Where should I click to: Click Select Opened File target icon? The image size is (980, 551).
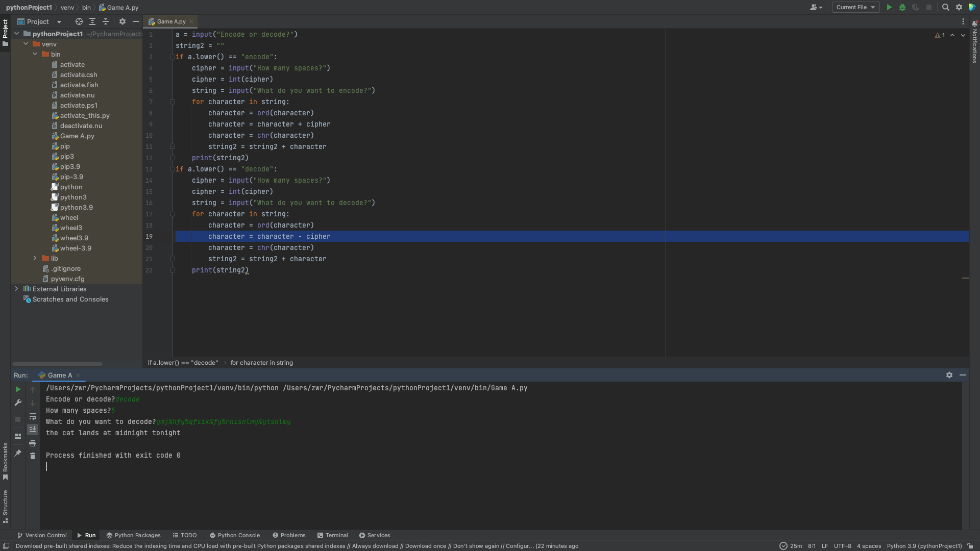click(x=79, y=21)
